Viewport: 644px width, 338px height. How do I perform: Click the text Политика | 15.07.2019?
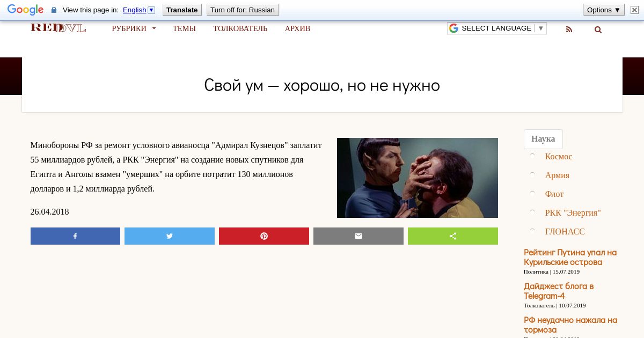pyautogui.click(x=552, y=271)
